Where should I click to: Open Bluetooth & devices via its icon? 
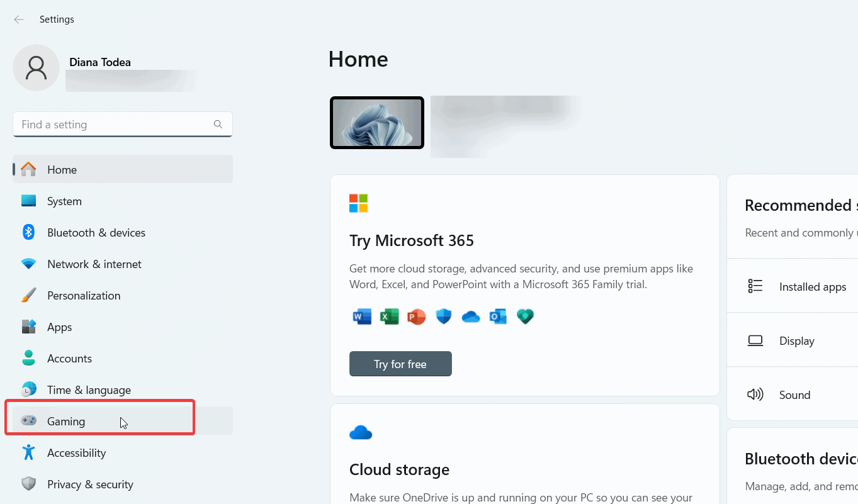tap(29, 233)
